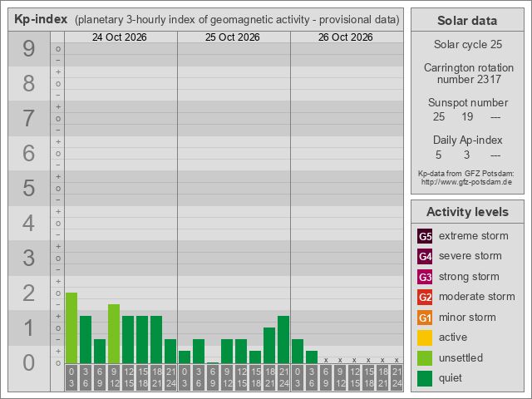532x399 pixels.
Task: Click the '25 Oct 2026' date header
Action: coord(233,37)
